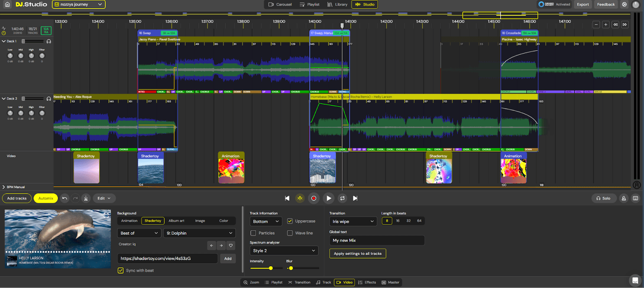Click Apply settings to all tracks

[x=357, y=253]
